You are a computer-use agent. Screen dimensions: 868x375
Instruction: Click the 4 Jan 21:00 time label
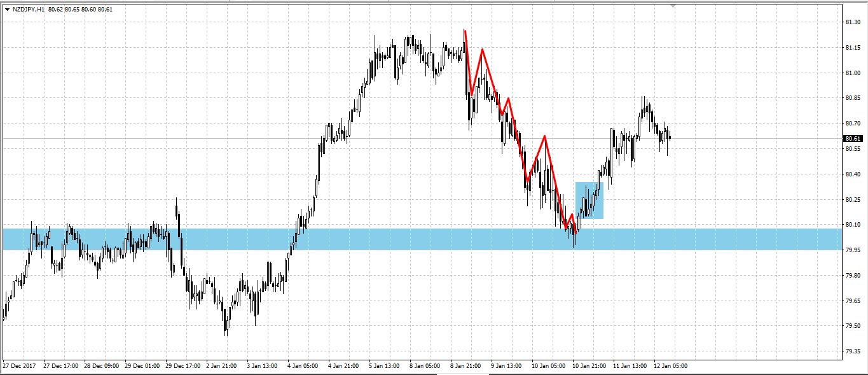click(x=343, y=366)
